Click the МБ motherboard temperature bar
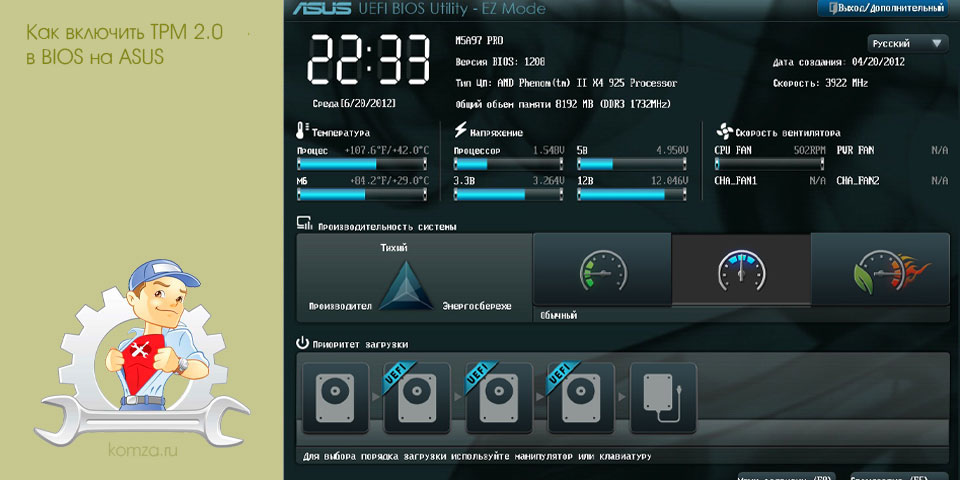This screenshot has height=480, width=960. click(362, 194)
